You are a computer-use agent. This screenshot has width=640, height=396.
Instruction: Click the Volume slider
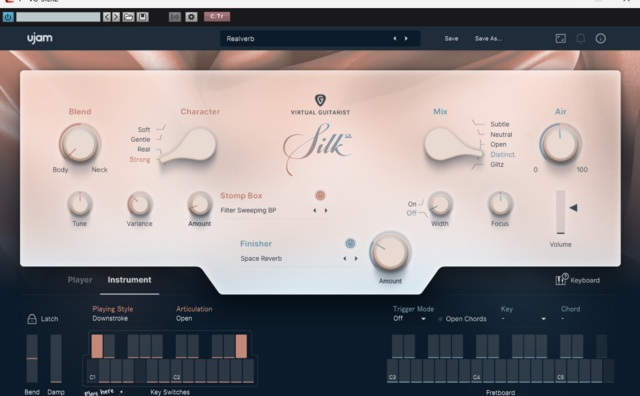click(x=561, y=212)
